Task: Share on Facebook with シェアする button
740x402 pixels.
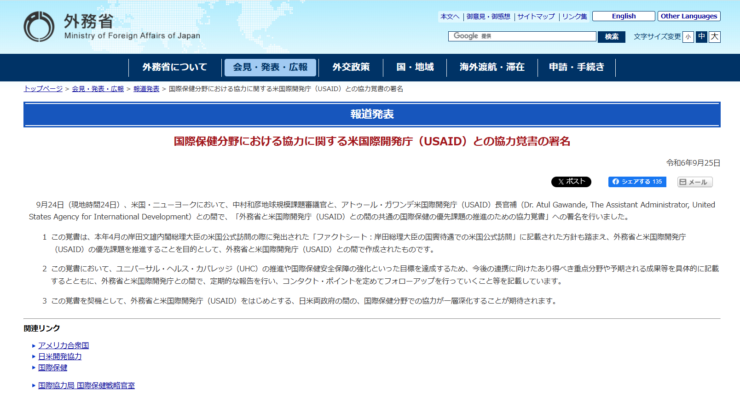Action: [x=637, y=182]
